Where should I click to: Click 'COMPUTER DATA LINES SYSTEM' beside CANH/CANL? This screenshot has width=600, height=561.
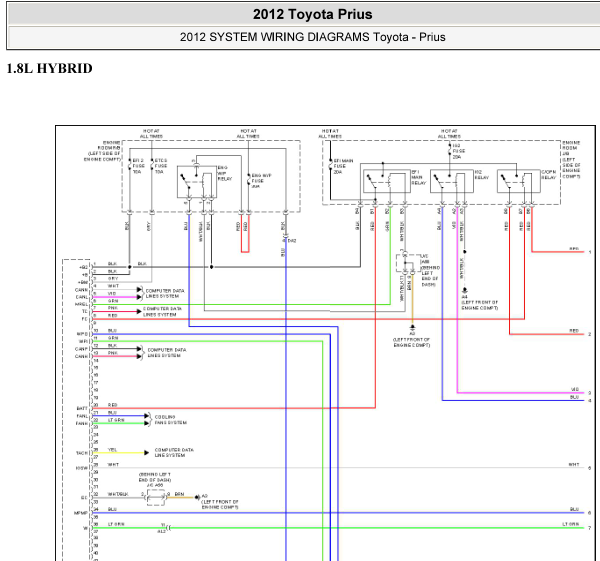[x=165, y=294]
